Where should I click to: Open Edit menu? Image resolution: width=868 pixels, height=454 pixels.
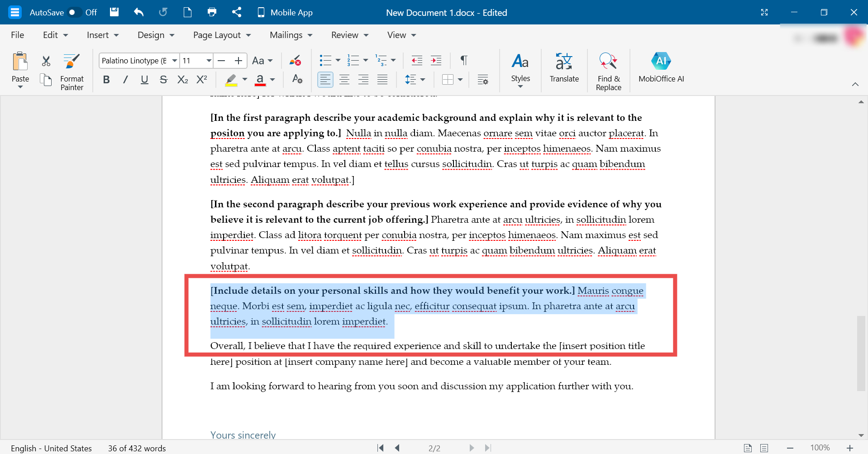(x=55, y=35)
